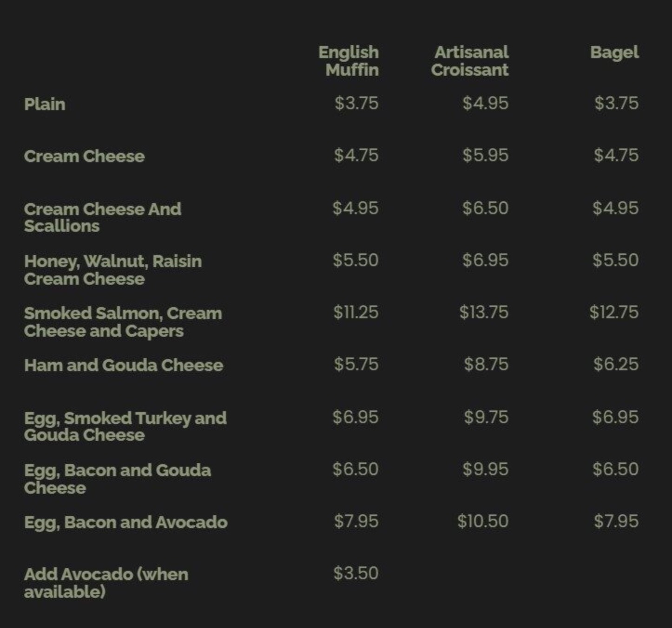
Task: Click the $13.75 smoked salmon croissant price
Action: point(484,312)
